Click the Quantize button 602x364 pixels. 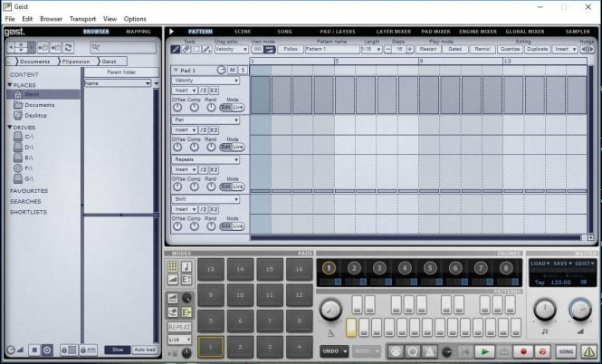coord(510,49)
